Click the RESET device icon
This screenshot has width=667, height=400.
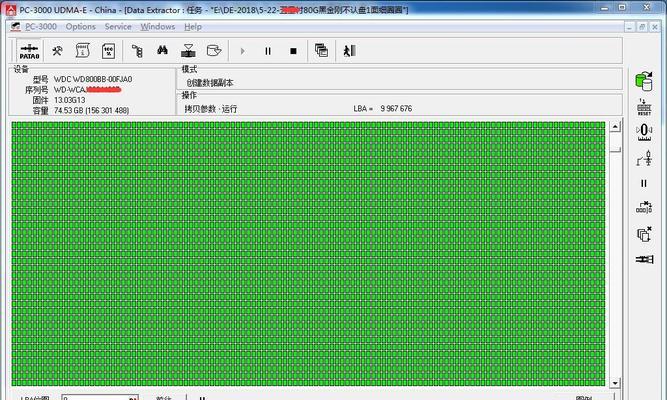tap(644, 107)
